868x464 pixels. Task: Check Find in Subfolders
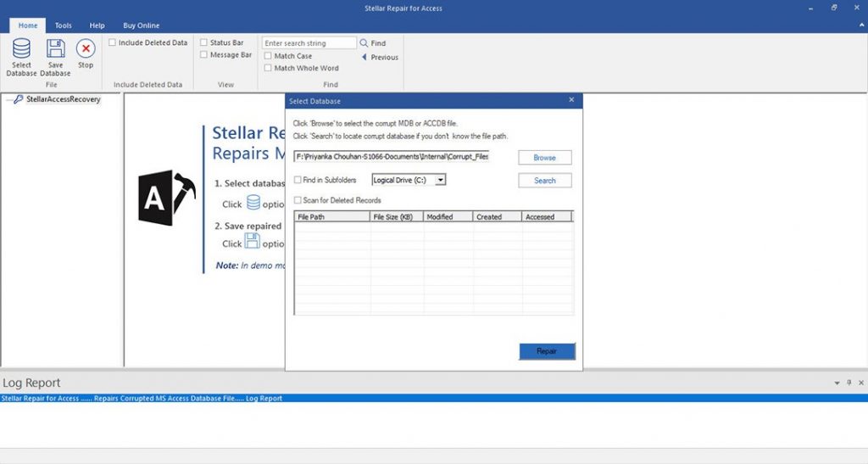[x=298, y=179]
